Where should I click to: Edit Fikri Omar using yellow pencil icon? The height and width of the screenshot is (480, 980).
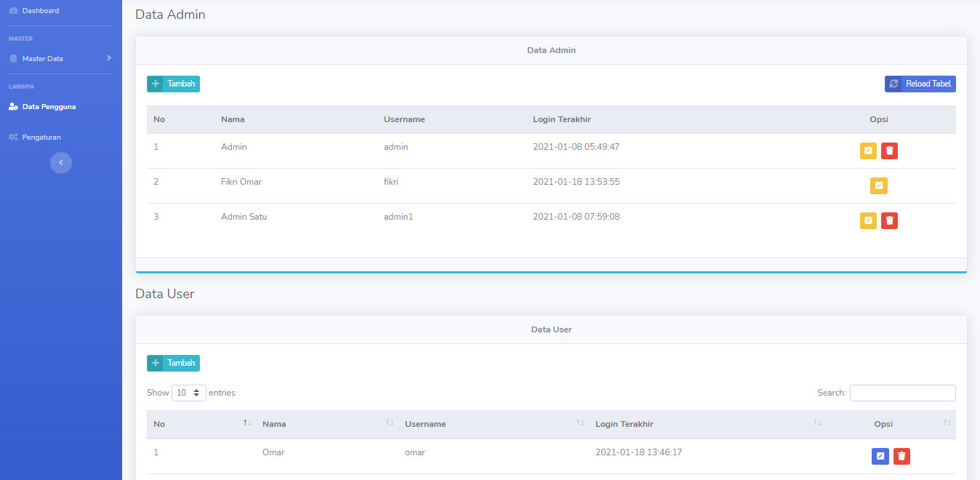(879, 185)
